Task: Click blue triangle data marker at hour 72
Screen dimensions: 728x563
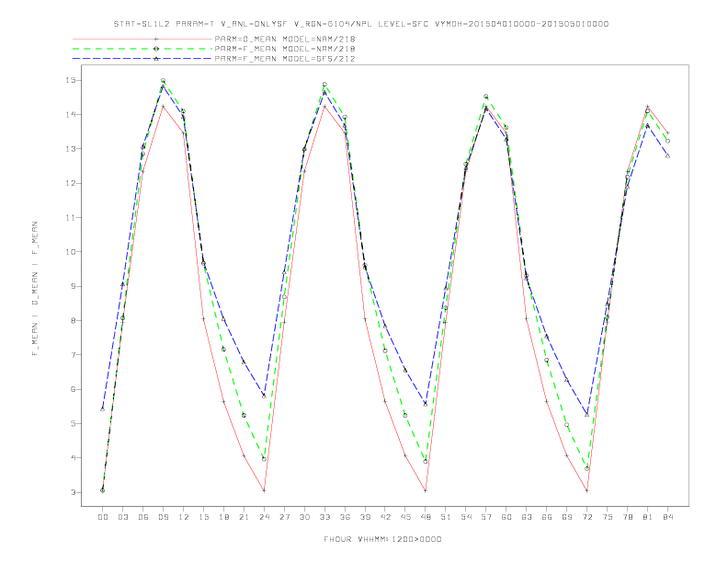Action: pyautogui.click(x=586, y=414)
